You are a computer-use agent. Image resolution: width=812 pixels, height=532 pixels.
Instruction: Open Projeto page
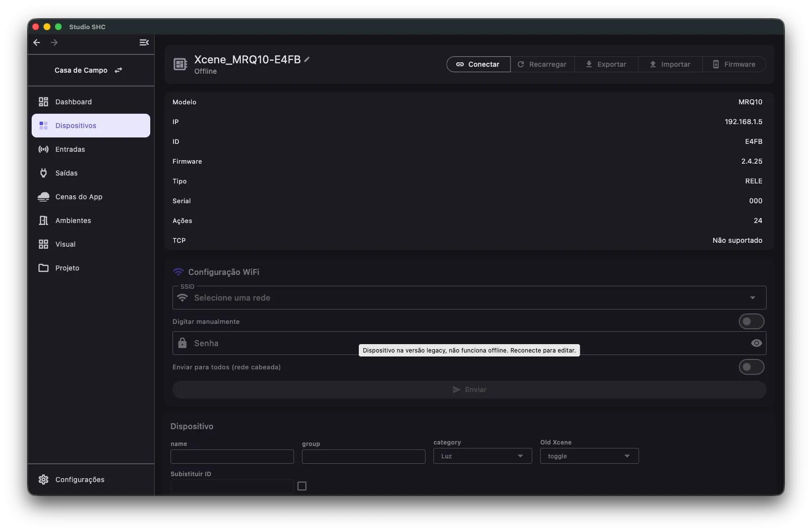pyautogui.click(x=91, y=268)
